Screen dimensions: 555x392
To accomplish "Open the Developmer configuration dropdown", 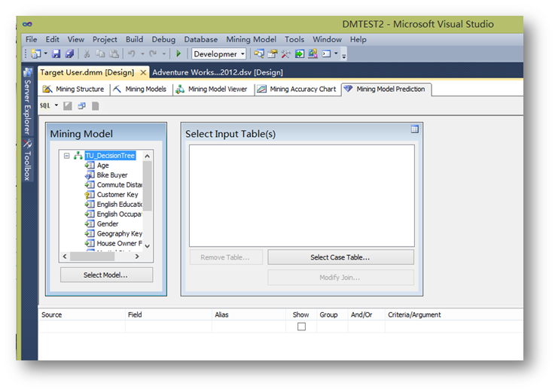I will coord(219,54).
